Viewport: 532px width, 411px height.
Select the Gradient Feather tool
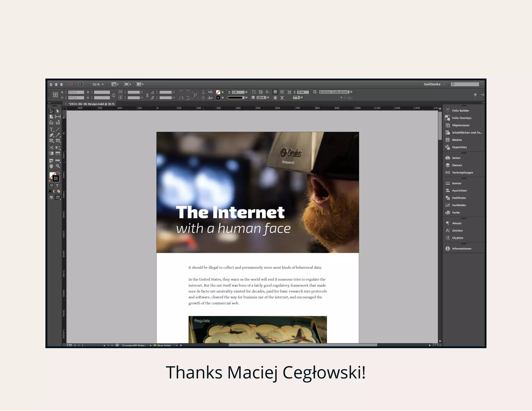(58, 153)
